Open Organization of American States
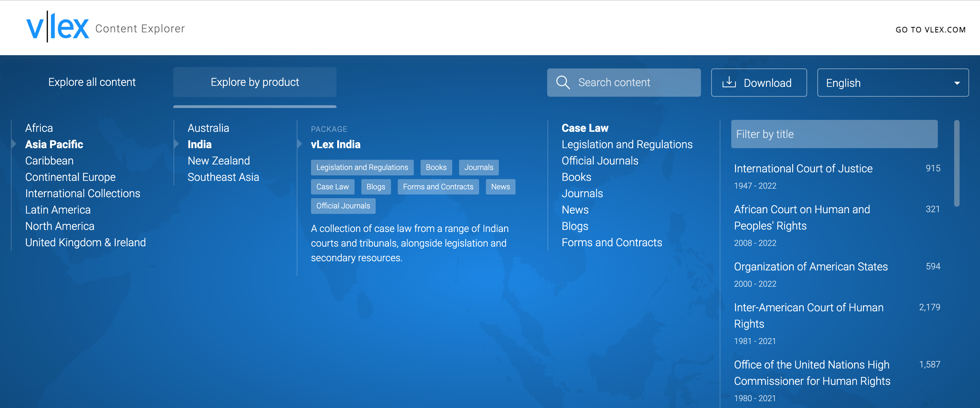The image size is (980, 408). click(x=810, y=267)
